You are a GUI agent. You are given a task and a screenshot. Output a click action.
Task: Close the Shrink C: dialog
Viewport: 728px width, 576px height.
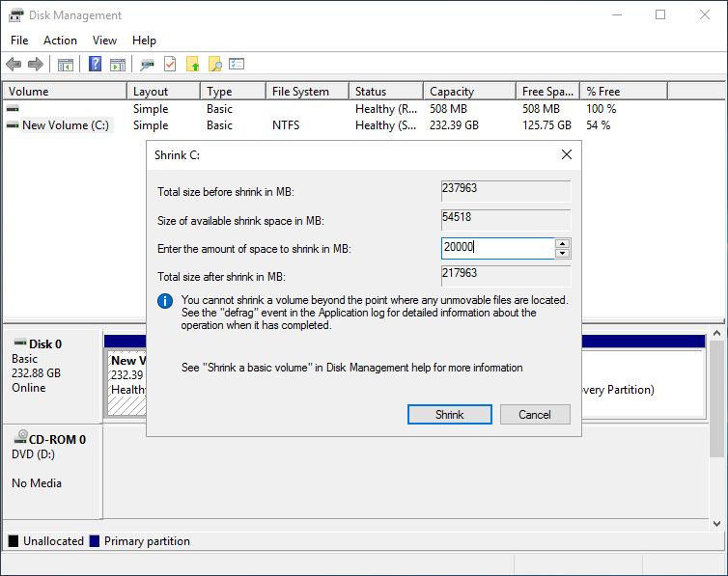(x=567, y=154)
